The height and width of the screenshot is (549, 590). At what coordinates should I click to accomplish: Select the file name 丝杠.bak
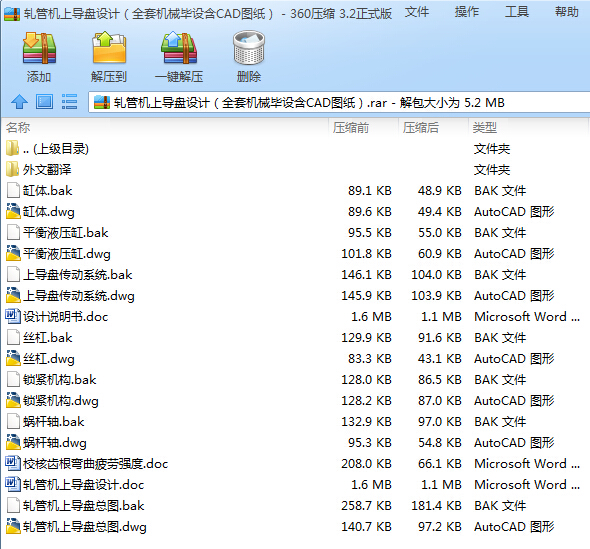click(47, 338)
